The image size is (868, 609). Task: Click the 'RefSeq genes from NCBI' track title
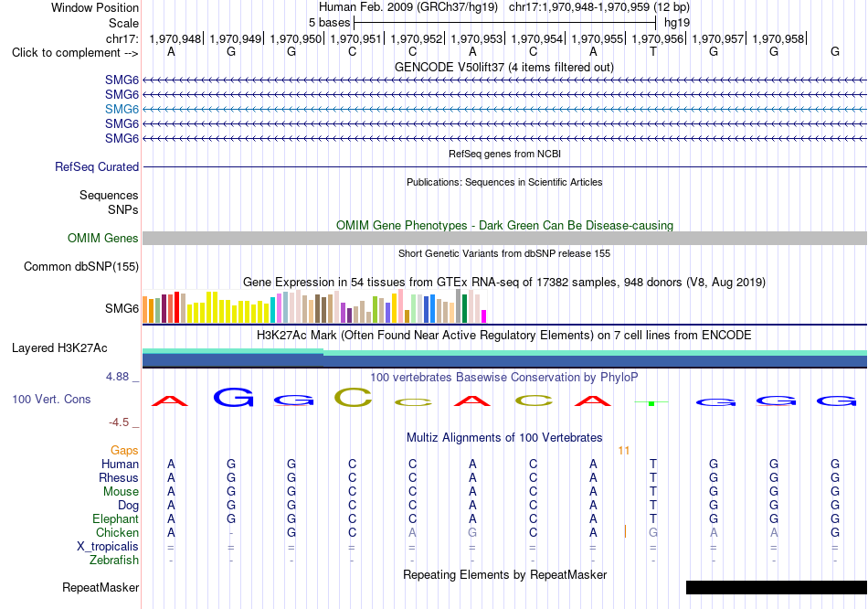tap(505, 154)
